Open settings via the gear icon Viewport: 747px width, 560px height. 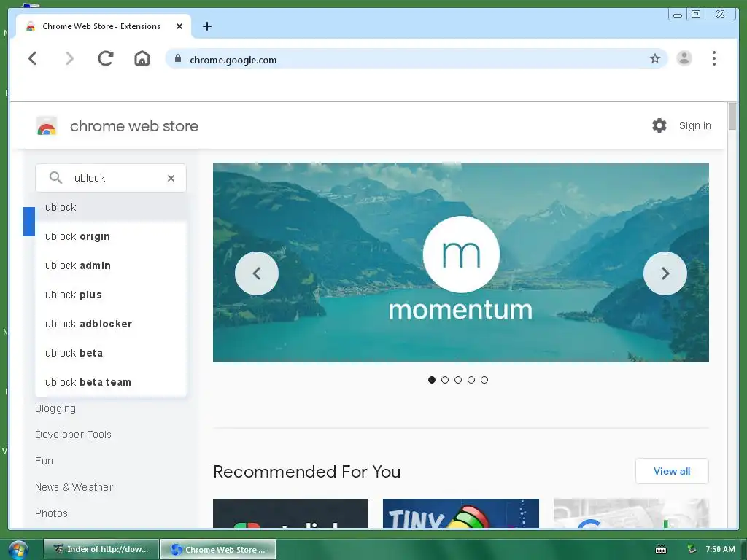point(659,125)
